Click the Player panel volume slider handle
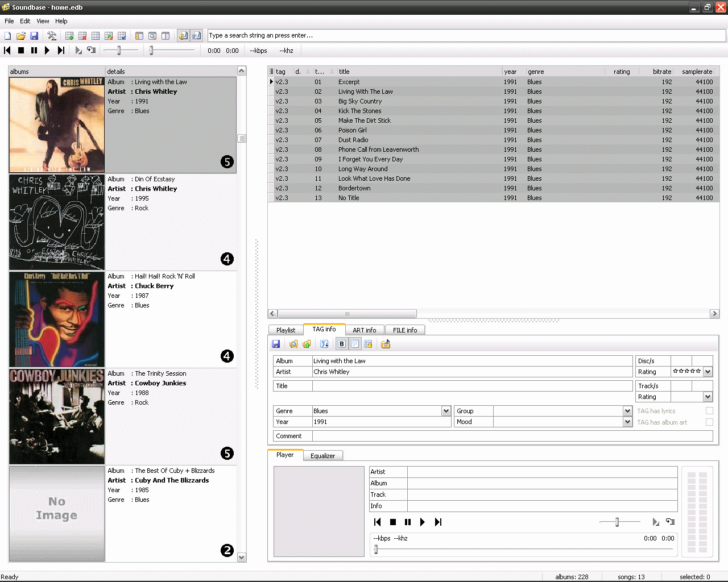728x582 pixels. 617,522
